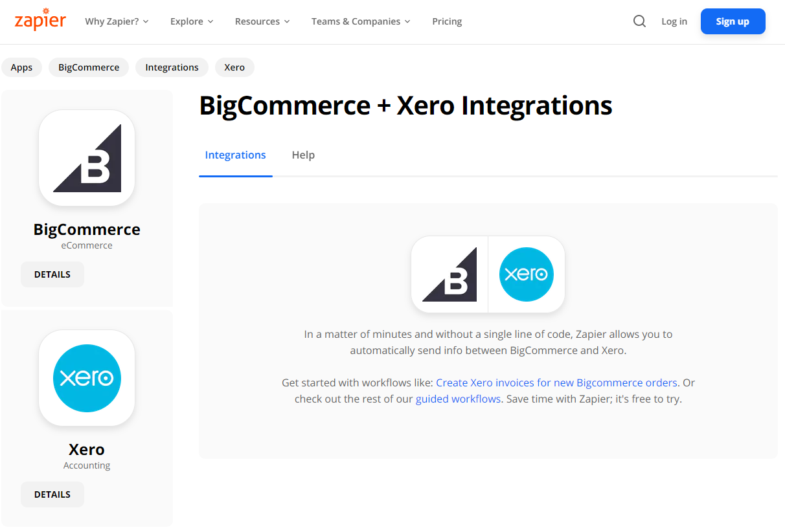Switch to the Integrations tab
Screen dimensions: 785x532
(x=236, y=155)
